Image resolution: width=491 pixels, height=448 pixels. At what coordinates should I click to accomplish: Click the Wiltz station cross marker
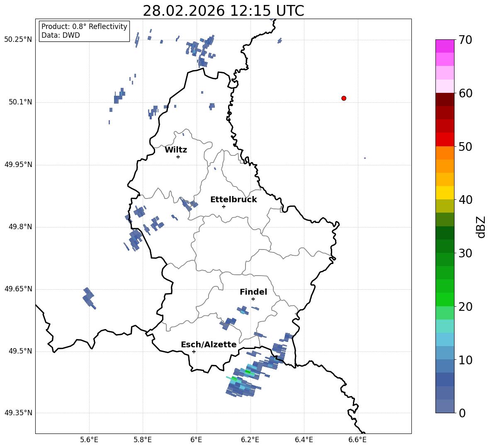pyautogui.click(x=178, y=157)
